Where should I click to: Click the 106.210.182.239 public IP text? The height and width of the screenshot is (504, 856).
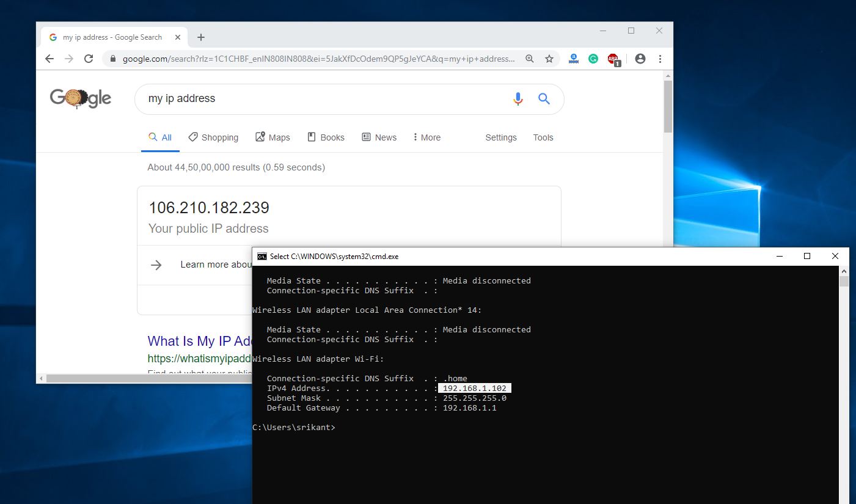pos(209,208)
